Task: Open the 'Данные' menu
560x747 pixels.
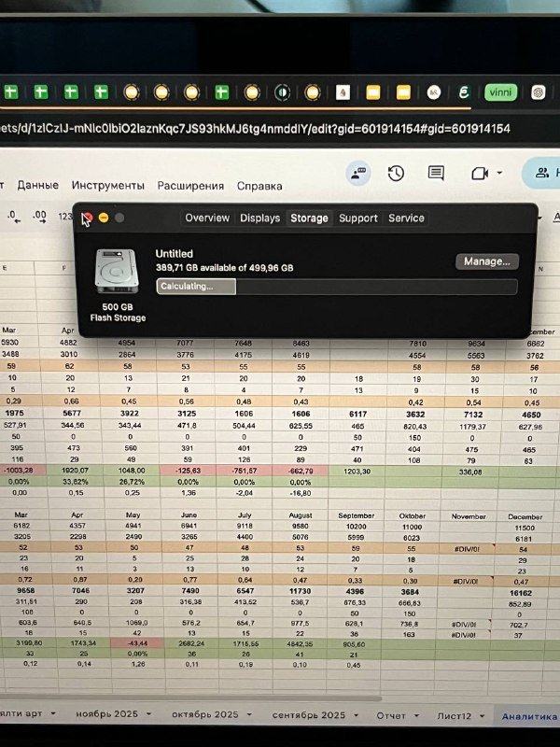Action: 37,186
